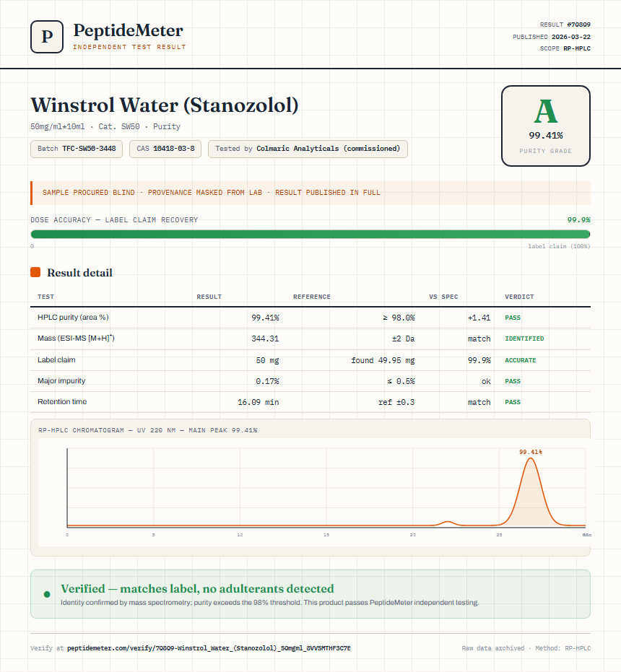Click the 99.41% peak label in chromatogram
The width and height of the screenshot is (621, 672).
coord(531,452)
